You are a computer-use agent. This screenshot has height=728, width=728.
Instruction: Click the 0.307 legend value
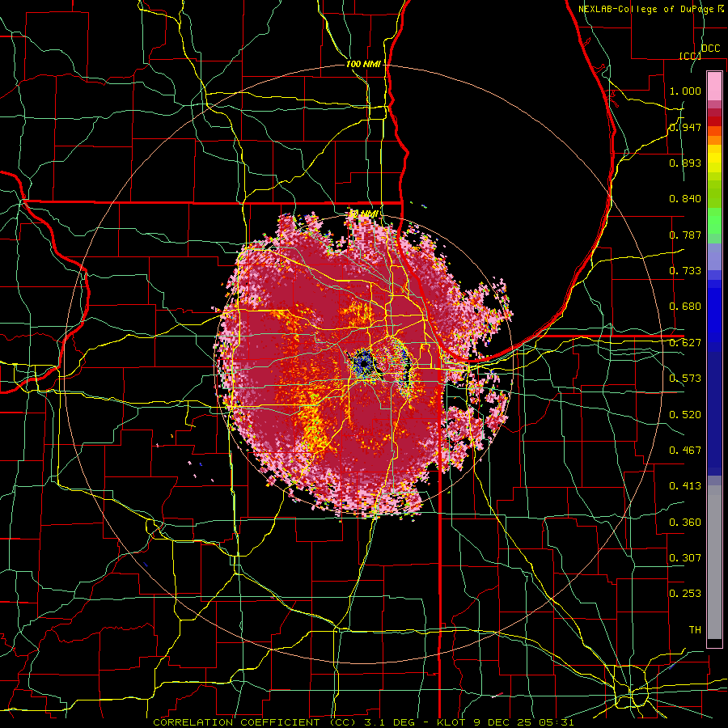coord(685,558)
